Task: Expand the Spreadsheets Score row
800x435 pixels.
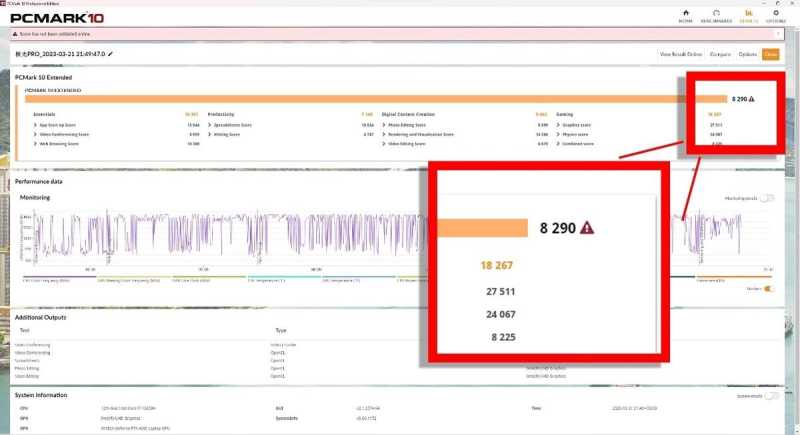Action: point(212,124)
